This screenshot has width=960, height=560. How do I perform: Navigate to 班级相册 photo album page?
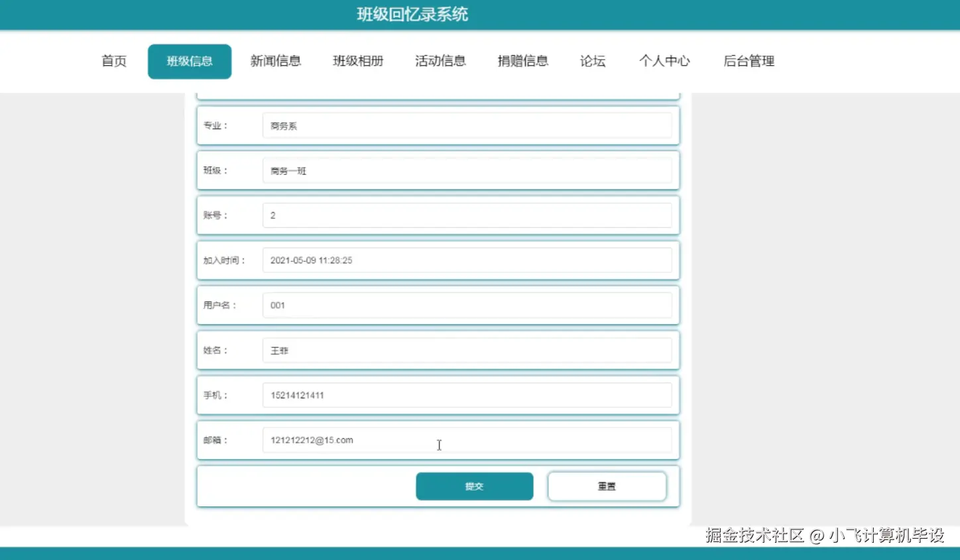[358, 61]
